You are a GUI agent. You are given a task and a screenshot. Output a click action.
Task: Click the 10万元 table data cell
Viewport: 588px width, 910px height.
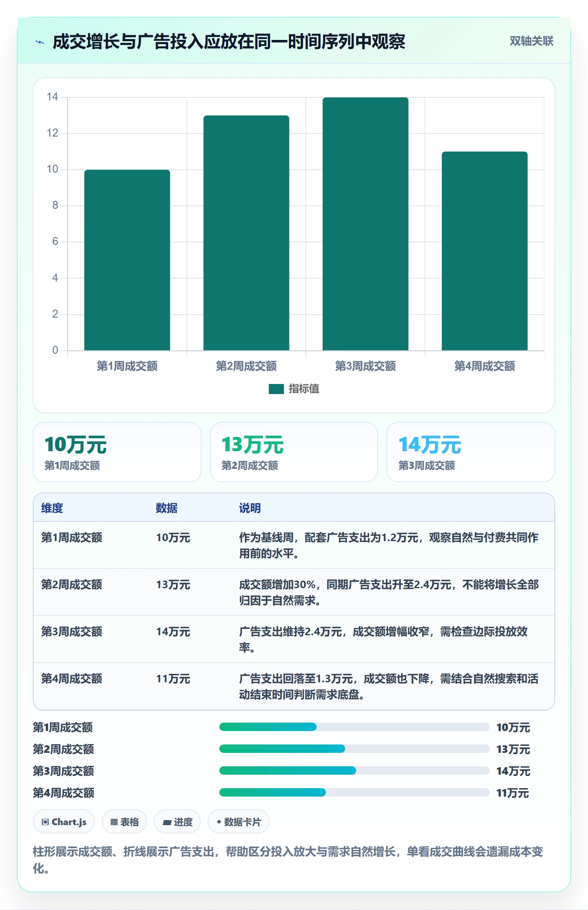tap(173, 537)
